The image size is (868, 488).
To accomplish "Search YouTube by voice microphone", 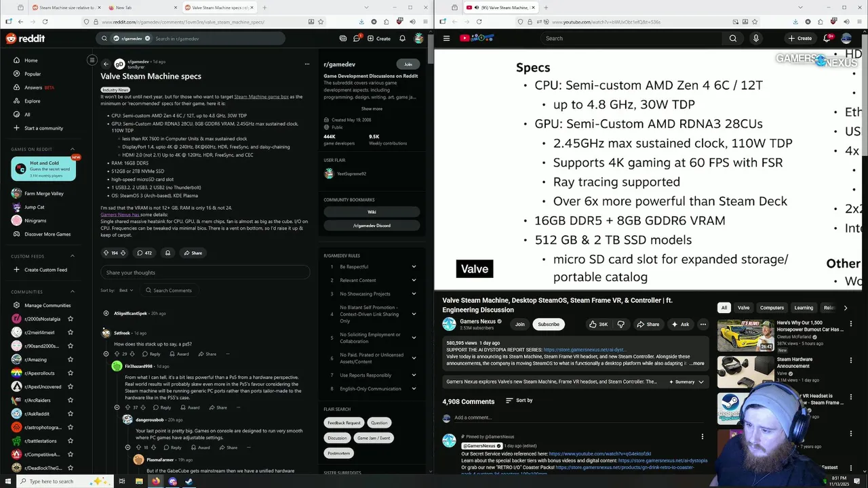I will click(x=756, y=38).
